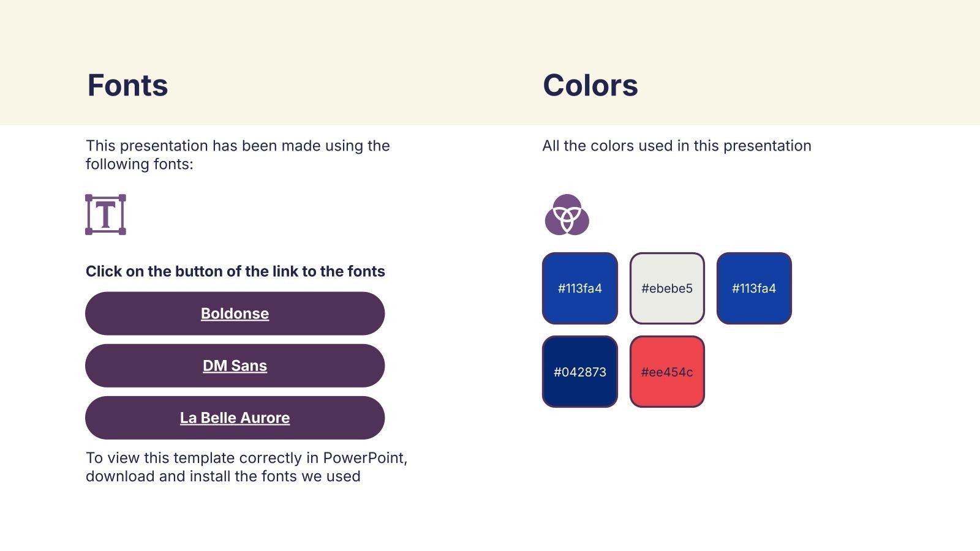Click the "following fonts:" text line

point(139,164)
